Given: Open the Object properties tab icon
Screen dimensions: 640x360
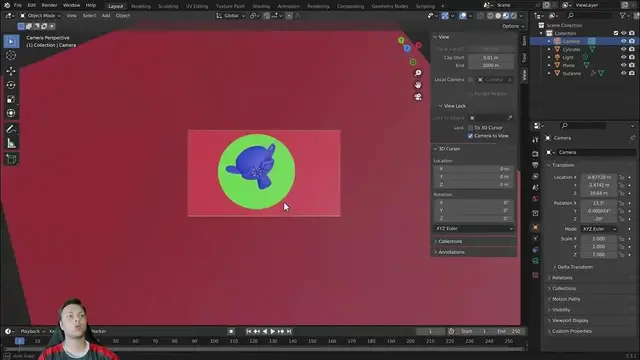Looking at the screenshot, I should (x=535, y=227).
